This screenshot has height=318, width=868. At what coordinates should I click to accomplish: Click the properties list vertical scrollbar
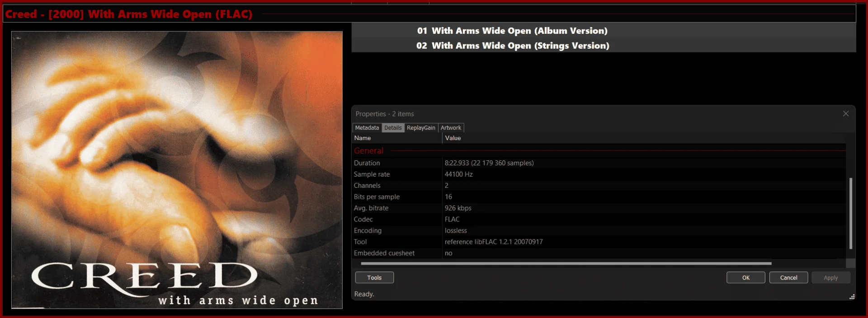tap(850, 213)
